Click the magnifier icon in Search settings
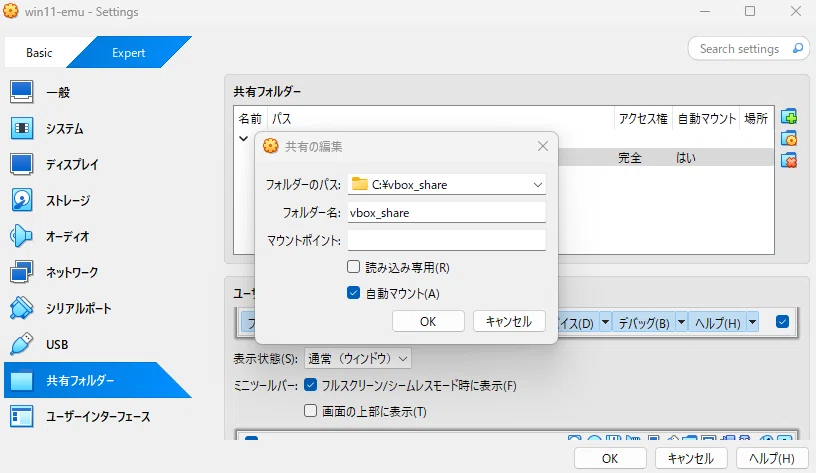816x473 pixels. click(797, 48)
